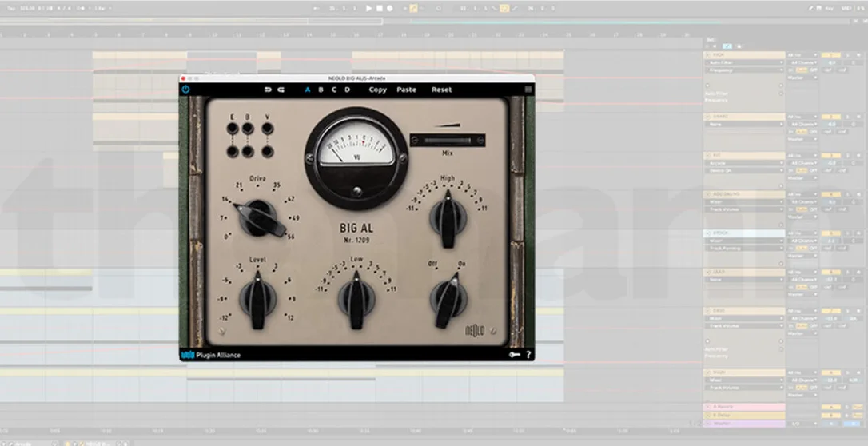Image resolution: width=868 pixels, height=446 pixels.
Task: Open the Frequency chooser on KICK track
Action: [745, 70]
